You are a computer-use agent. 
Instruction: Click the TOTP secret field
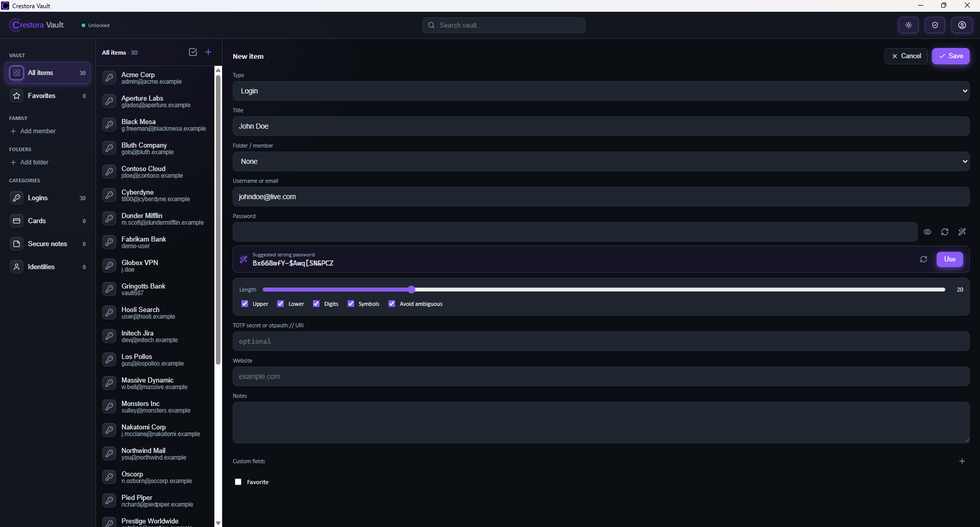[x=601, y=341]
